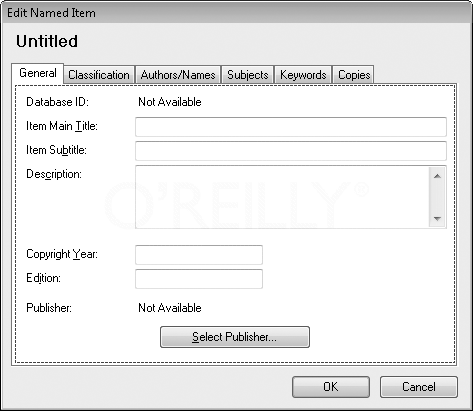This screenshot has height=411, width=473.
Task: Click the 'Publisher:' label
Action: (49, 308)
